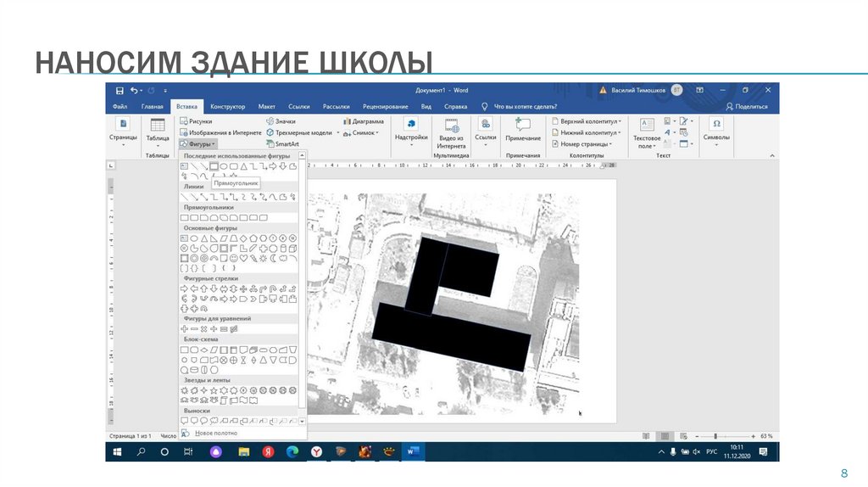
Task: Collapse the Фигуры shapes dropdown
Action: click(x=198, y=144)
